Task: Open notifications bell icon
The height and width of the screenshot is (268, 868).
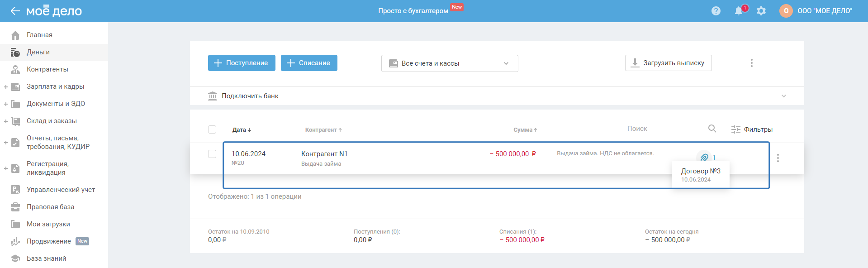Action: pyautogui.click(x=739, y=11)
